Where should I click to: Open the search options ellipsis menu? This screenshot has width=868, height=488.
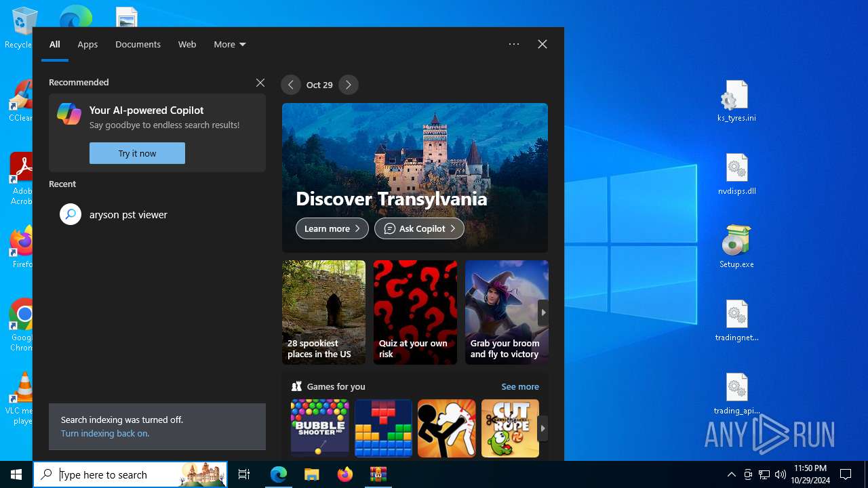[x=514, y=44]
